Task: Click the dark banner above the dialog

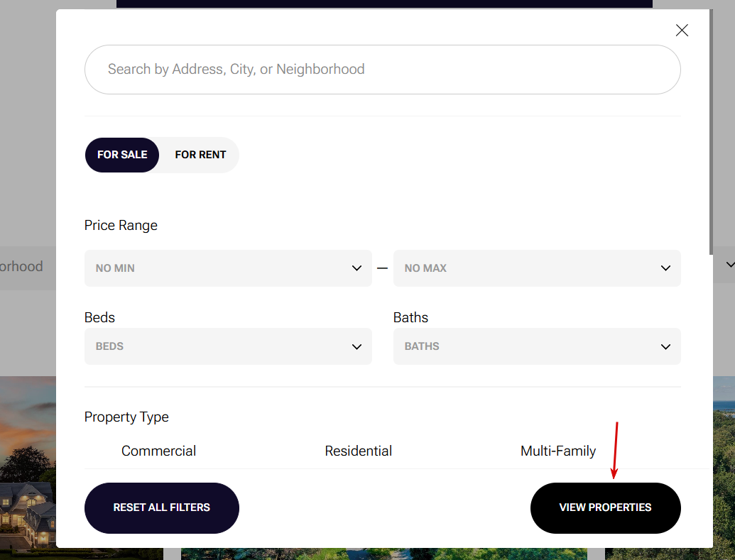Action: pyautogui.click(x=383, y=4)
